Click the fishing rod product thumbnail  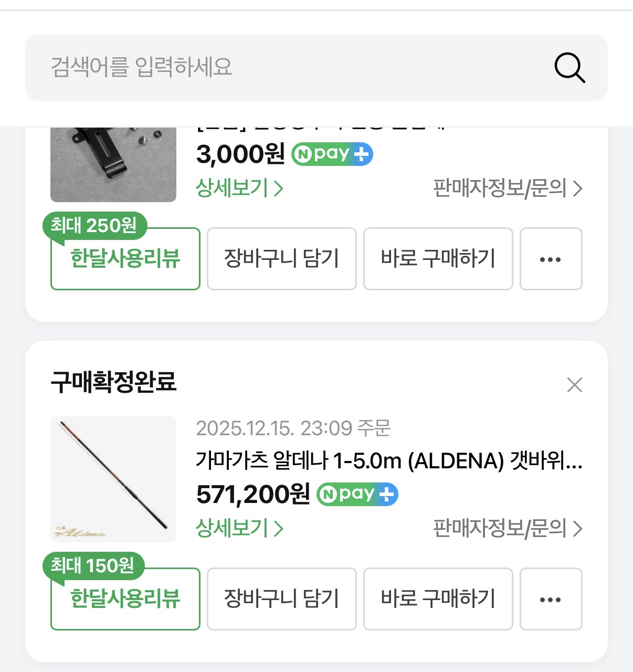[113, 479]
